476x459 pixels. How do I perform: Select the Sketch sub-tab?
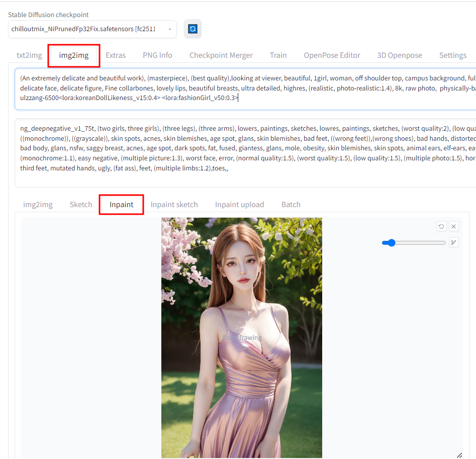click(81, 204)
